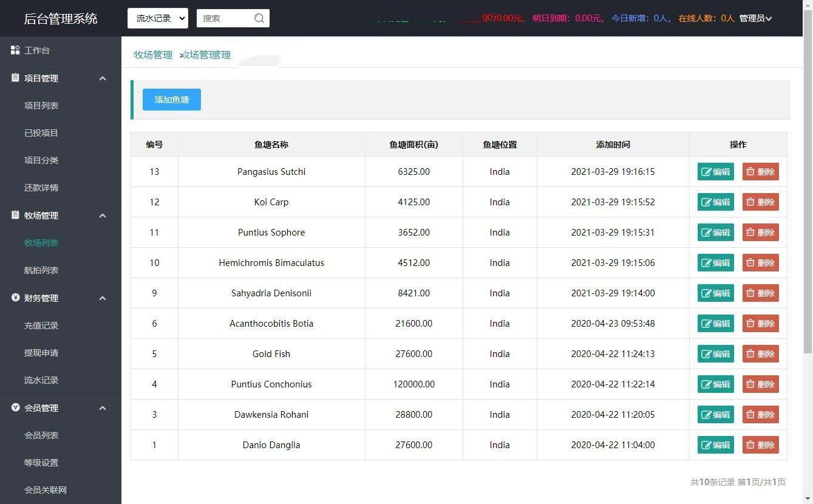Click the 会员管理 section icon
The width and height of the screenshot is (813, 504).
click(x=16, y=408)
